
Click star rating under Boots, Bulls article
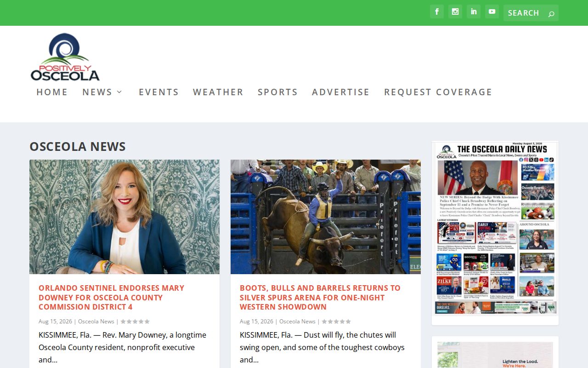tap(336, 322)
